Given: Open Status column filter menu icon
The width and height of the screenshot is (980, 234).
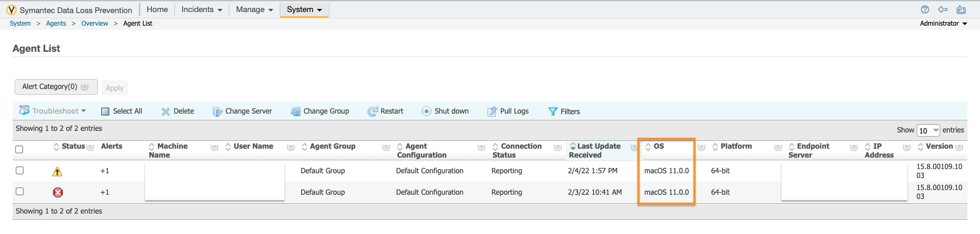Looking at the screenshot, I should 90,147.
